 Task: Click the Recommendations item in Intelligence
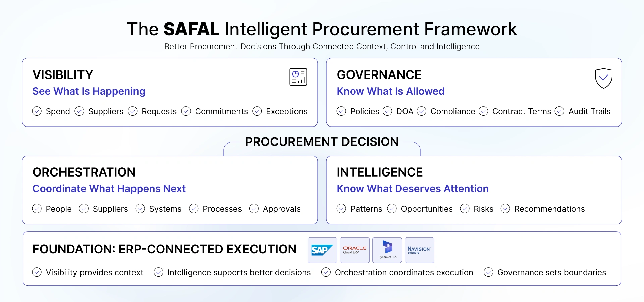point(549,209)
